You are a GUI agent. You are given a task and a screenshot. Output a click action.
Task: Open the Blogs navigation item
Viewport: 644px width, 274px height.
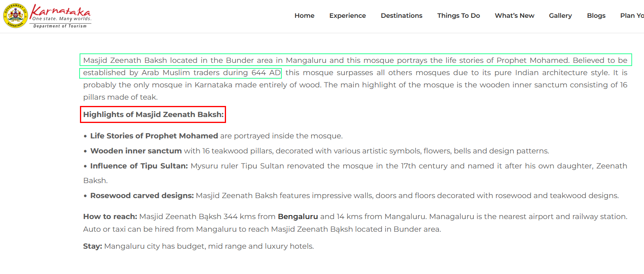[x=596, y=15]
